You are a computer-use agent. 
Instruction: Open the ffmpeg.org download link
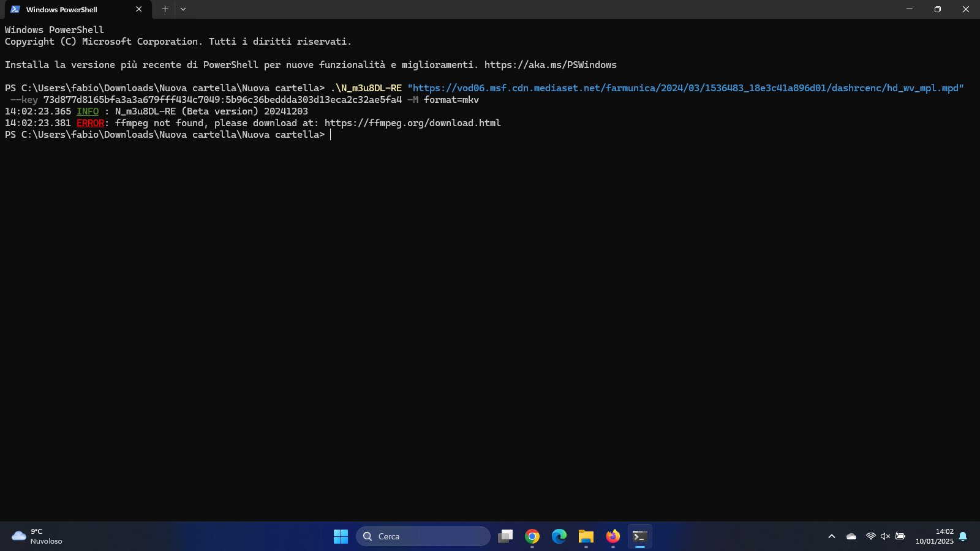[x=413, y=123]
